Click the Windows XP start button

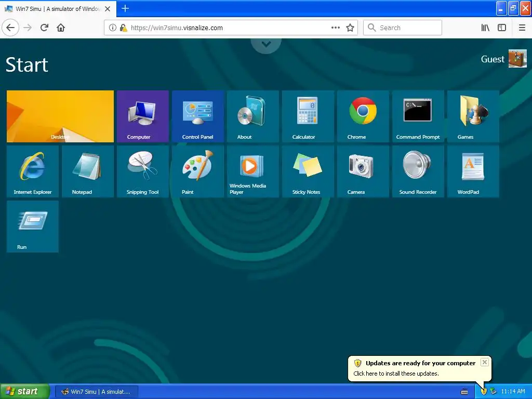pyautogui.click(x=25, y=391)
